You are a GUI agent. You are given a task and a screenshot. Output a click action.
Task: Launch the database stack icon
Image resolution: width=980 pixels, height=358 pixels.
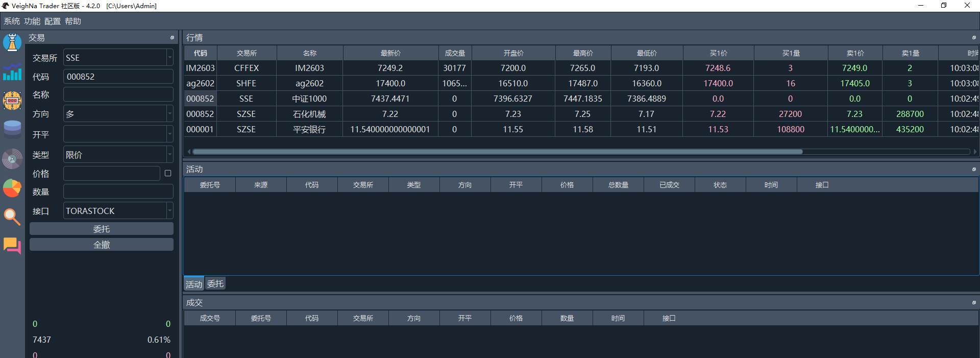[12, 129]
